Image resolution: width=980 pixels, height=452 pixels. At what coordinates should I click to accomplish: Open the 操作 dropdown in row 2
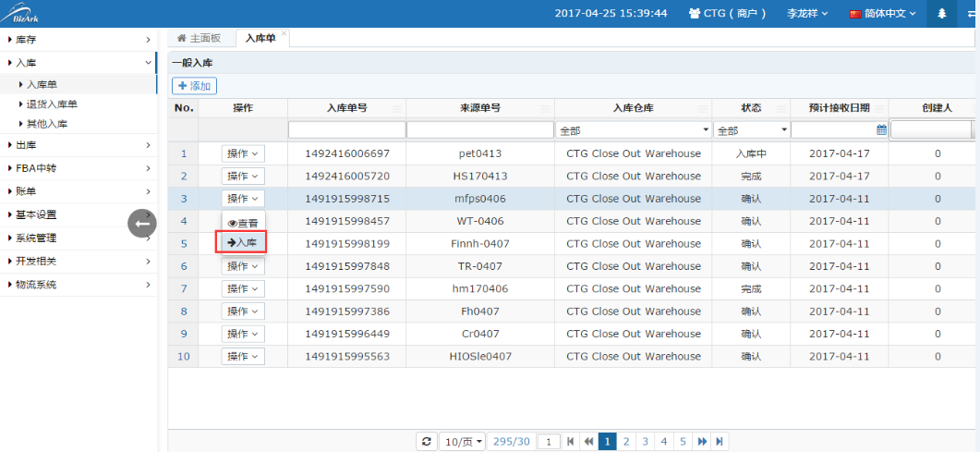click(243, 177)
